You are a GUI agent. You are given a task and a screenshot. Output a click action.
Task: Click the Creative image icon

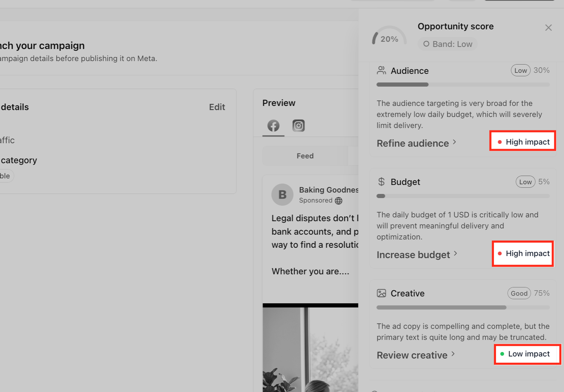pyautogui.click(x=381, y=293)
